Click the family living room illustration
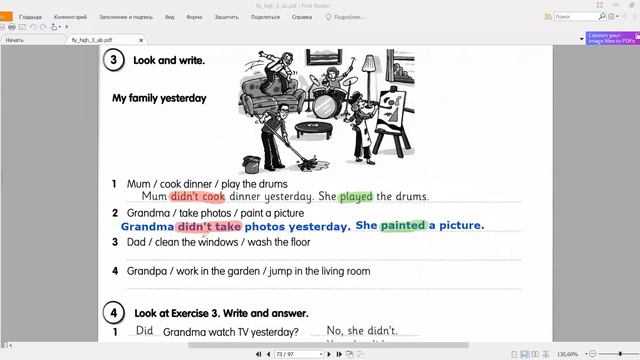640x360 pixels. click(x=327, y=111)
